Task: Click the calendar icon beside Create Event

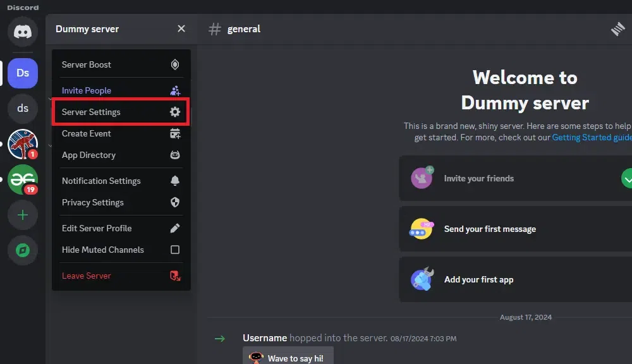Action: tap(175, 133)
